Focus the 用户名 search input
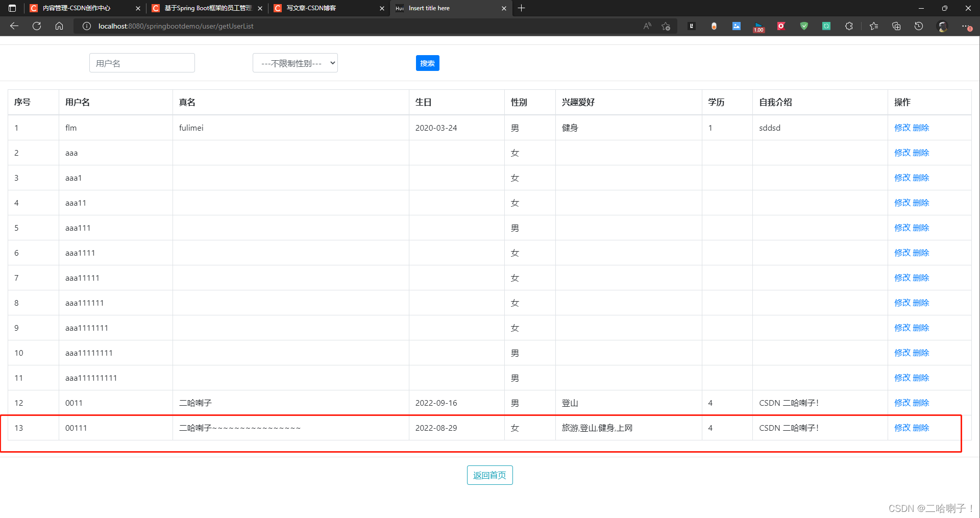 (142, 63)
